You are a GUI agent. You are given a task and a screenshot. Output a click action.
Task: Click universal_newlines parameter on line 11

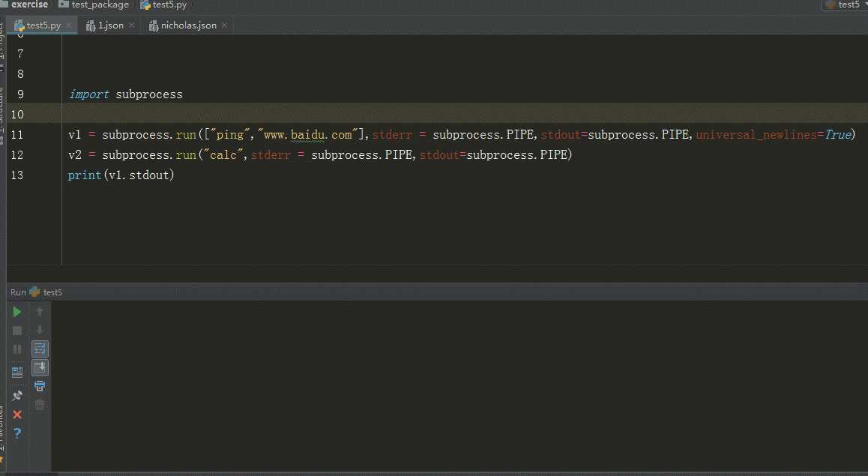pyautogui.click(x=756, y=134)
